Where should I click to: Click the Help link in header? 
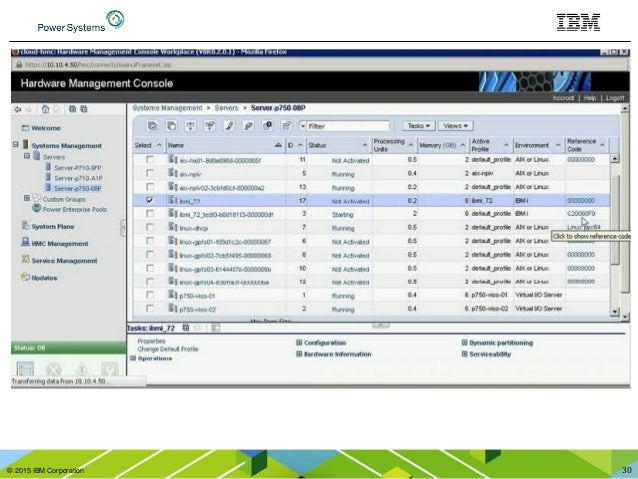pyautogui.click(x=590, y=98)
